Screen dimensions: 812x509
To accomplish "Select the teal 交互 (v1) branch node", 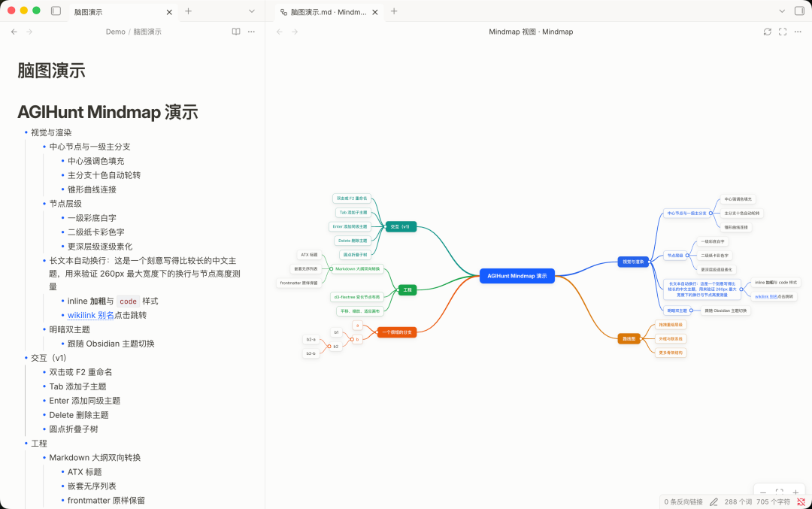I will point(400,227).
